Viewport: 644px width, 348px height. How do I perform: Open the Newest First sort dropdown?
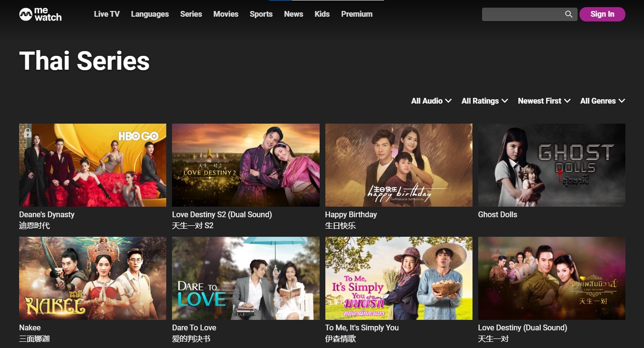pyautogui.click(x=544, y=101)
